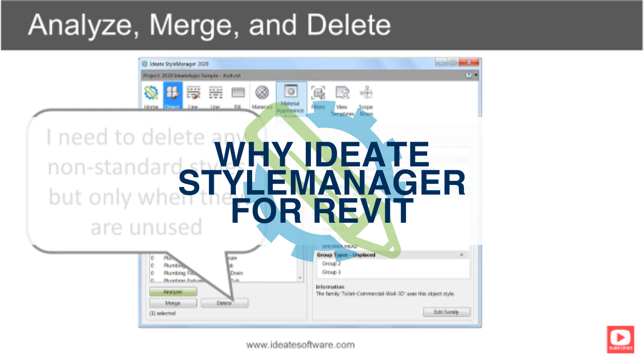Click the green Analyze button
644x362 pixels.
pos(173,292)
